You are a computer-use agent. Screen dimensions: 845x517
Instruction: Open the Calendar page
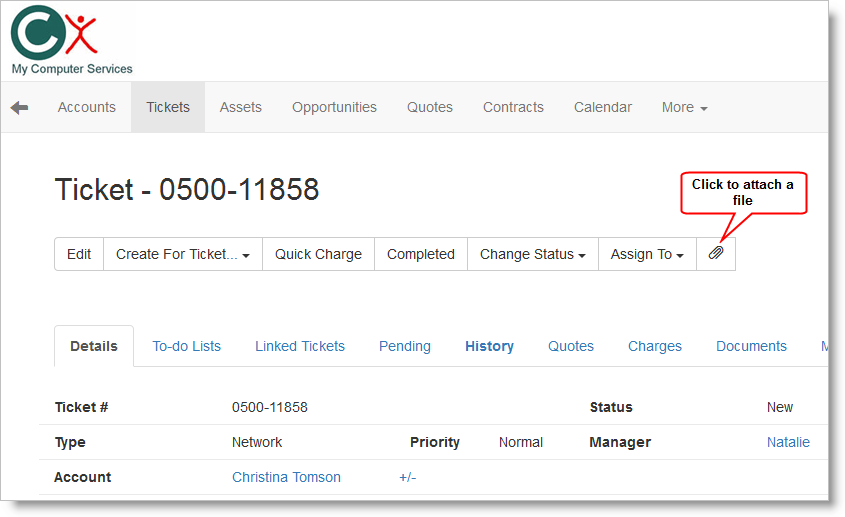603,107
